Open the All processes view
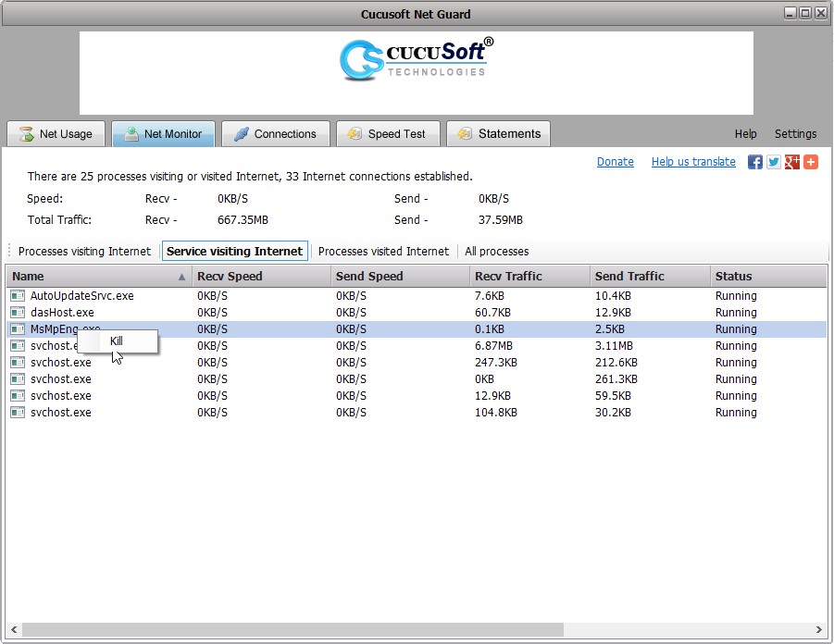Image resolution: width=834 pixels, height=644 pixels. 497,251
